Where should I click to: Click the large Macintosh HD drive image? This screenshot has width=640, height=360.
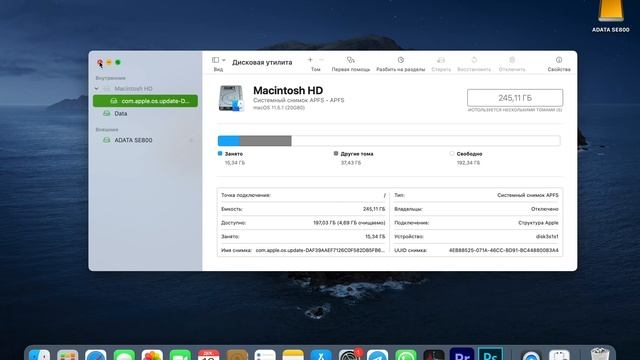pos(231,98)
